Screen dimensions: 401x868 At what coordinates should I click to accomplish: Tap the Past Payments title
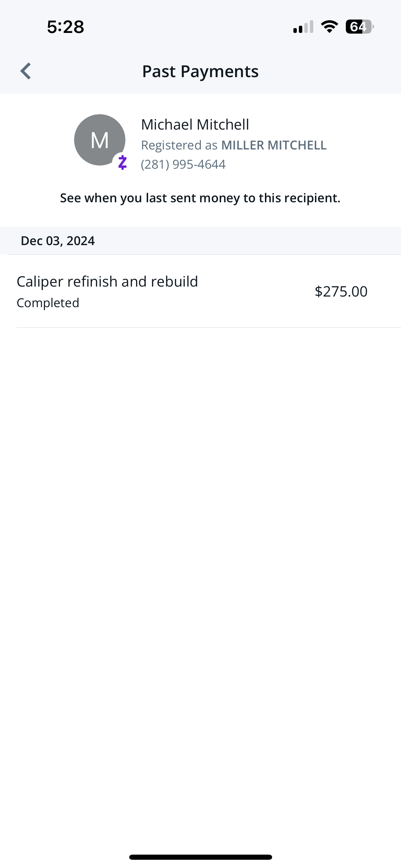pos(200,71)
